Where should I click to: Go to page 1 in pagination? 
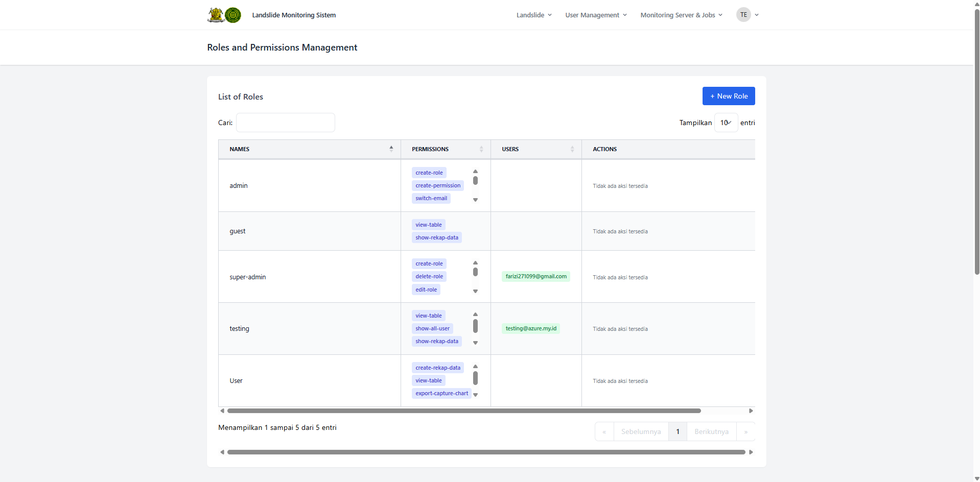coord(678,431)
